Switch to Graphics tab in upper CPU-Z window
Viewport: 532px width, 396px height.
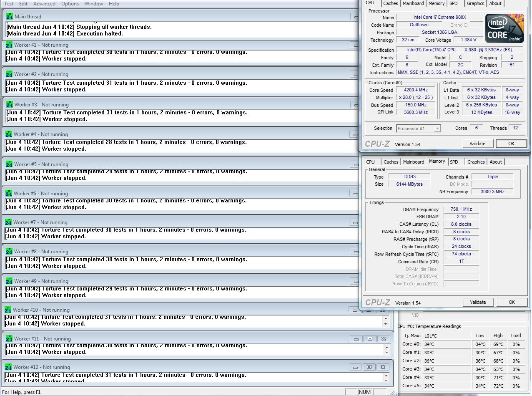[x=475, y=3]
